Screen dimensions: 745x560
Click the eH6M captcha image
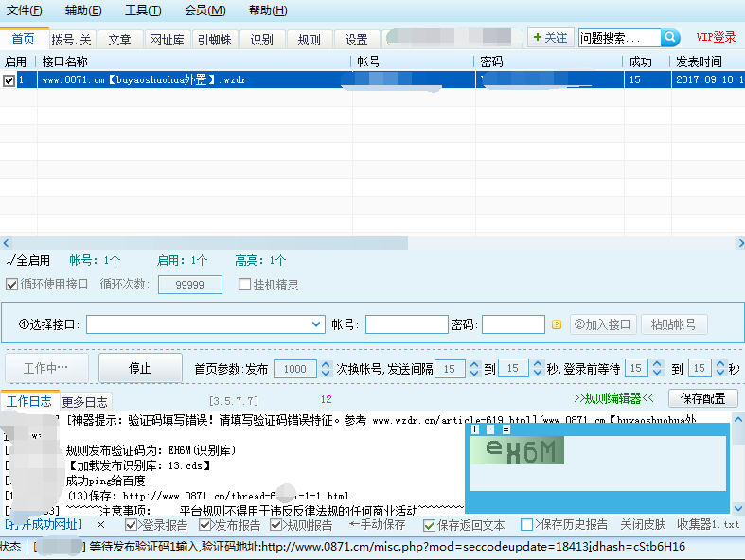pos(517,450)
